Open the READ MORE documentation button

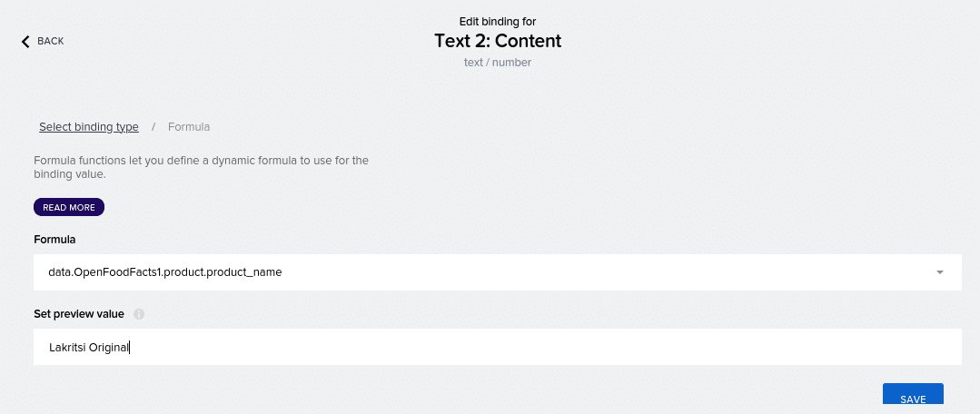click(x=69, y=207)
